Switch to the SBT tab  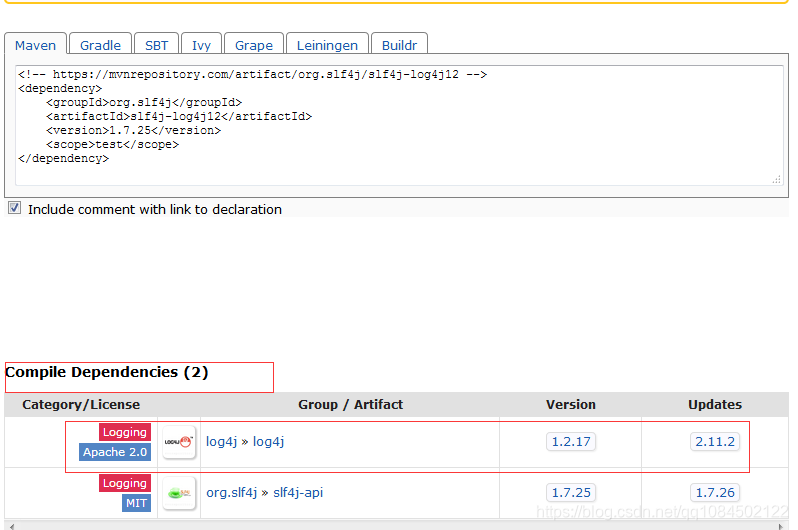tap(156, 45)
